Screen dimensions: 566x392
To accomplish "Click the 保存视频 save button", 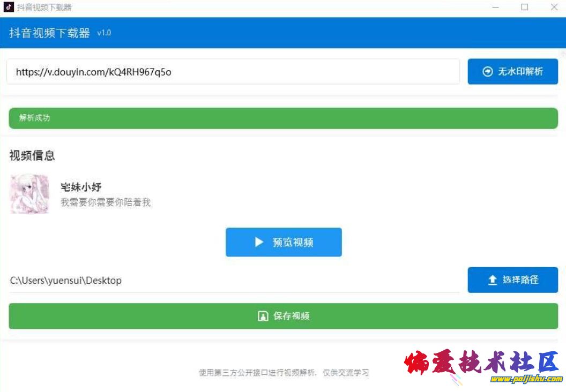I will point(283,316).
